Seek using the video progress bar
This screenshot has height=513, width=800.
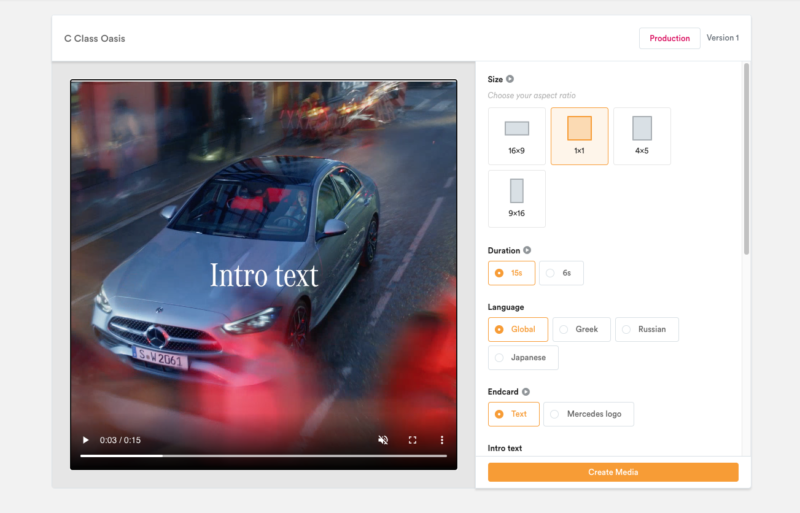coord(263,456)
